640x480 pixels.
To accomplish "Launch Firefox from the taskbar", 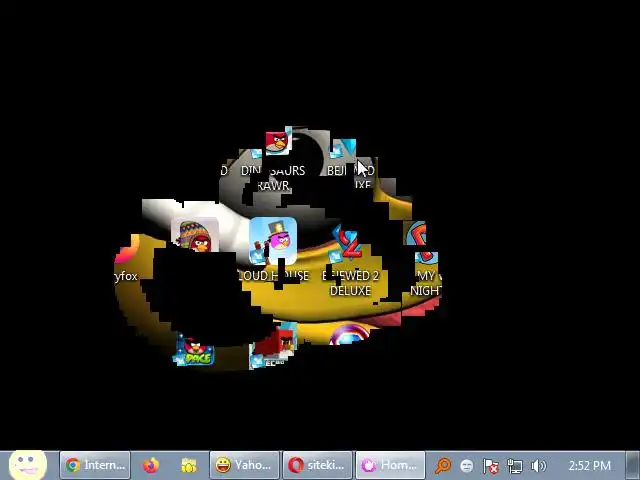I will 151,465.
